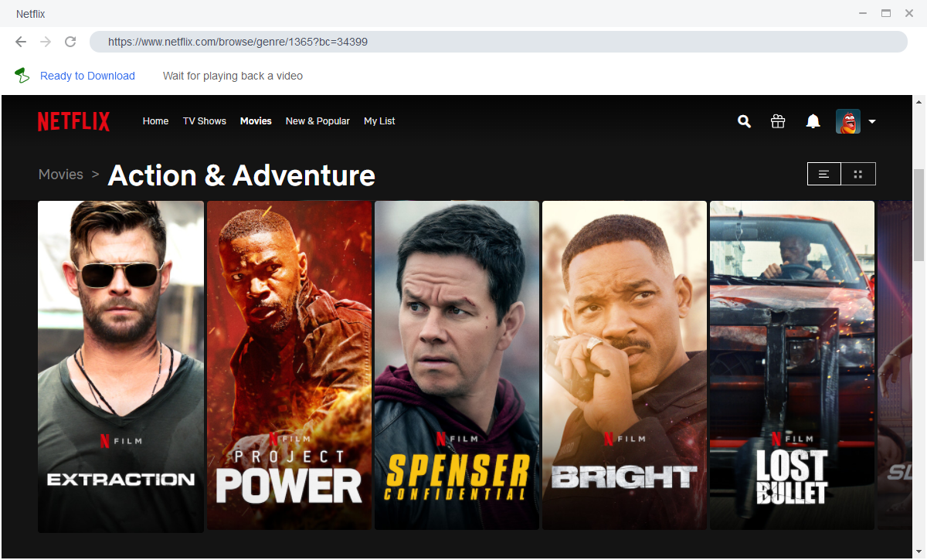Image resolution: width=927 pixels, height=560 pixels.
Task: Minimize the Netflix window
Action: pyautogui.click(x=863, y=13)
